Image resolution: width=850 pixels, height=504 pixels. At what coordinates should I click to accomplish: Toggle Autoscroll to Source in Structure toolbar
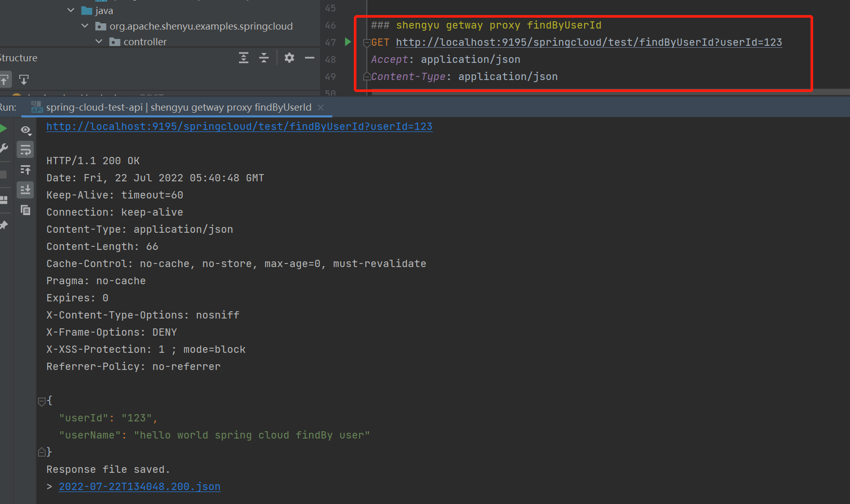pyautogui.click(x=5, y=79)
